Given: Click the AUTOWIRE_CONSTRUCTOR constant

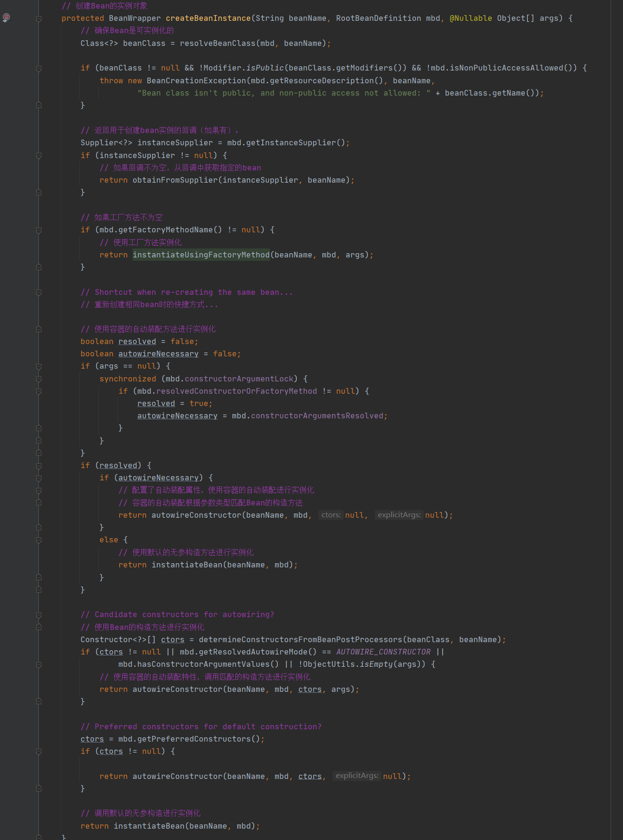Looking at the screenshot, I should pyautogui.click(x=383, y=652).
